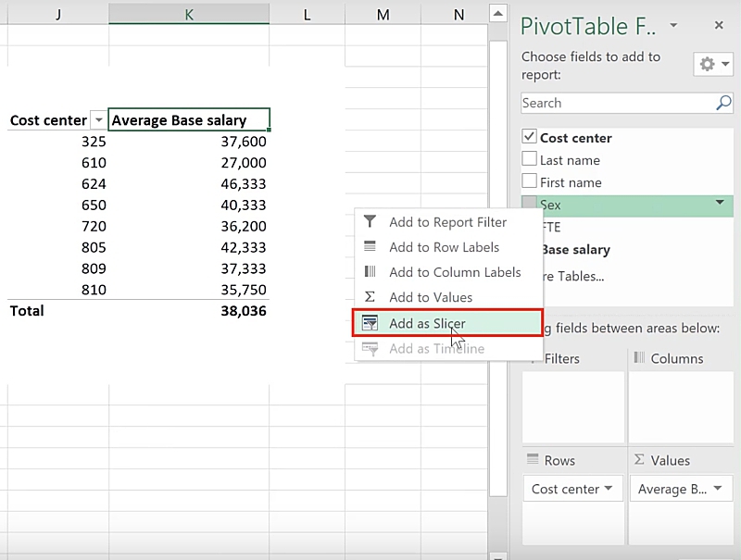The image size is (741, 560).
Task: Close the PivotTable Fields pane
Action: (x=719, y=25)
